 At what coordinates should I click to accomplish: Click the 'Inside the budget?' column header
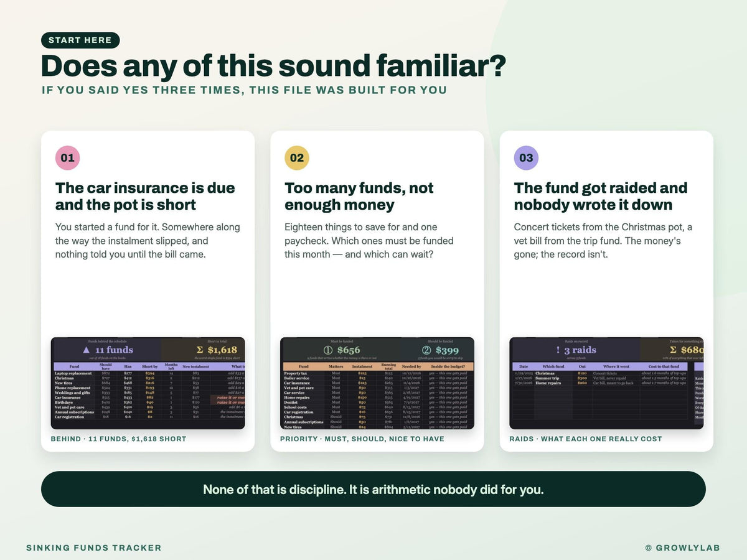click(x=448, y=366)
